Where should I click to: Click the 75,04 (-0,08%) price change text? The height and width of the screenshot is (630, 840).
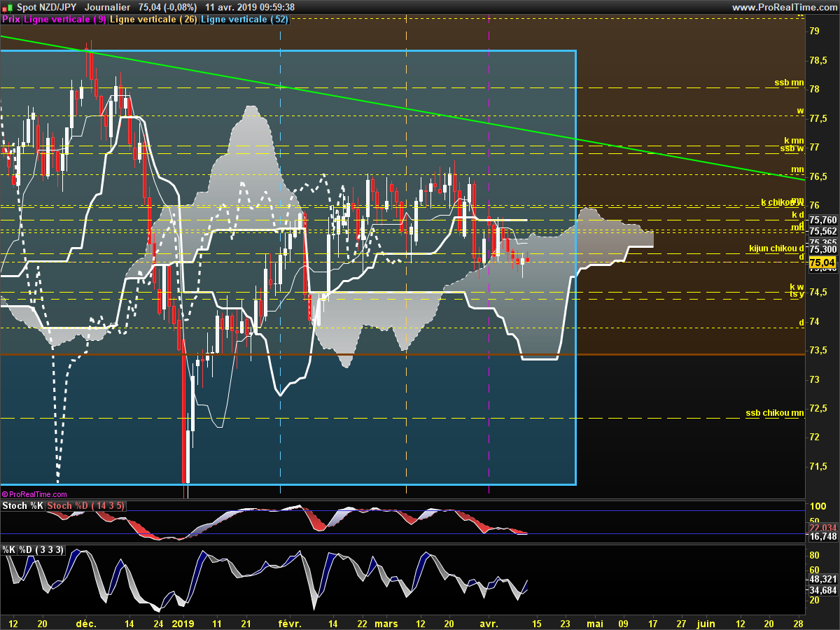pyautogui.click(x=168, y=7)
